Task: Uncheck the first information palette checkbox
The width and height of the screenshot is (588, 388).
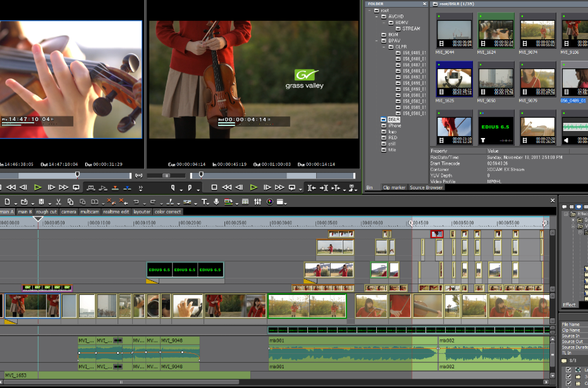Action: point(568,370)
